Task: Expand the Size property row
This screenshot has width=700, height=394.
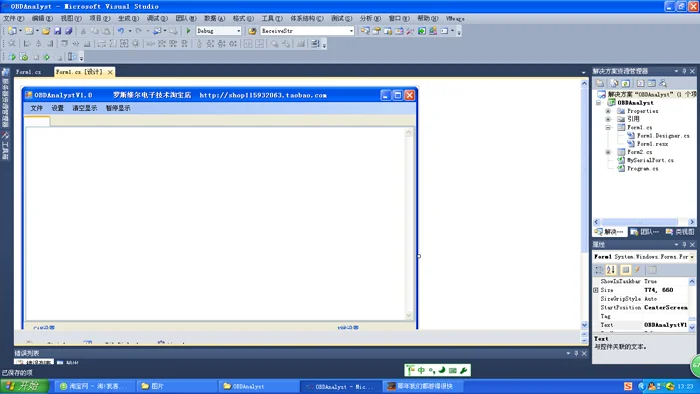Action: (596, 290)
